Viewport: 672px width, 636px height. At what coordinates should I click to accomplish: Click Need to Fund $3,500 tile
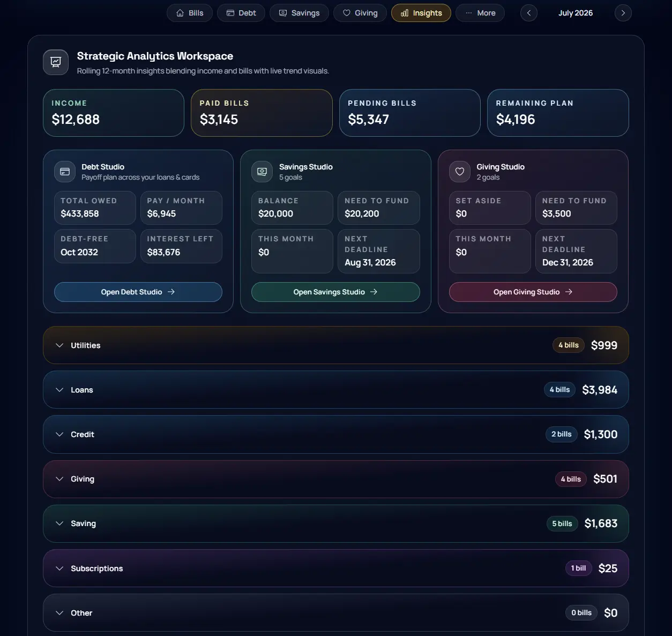click(576, 208)
